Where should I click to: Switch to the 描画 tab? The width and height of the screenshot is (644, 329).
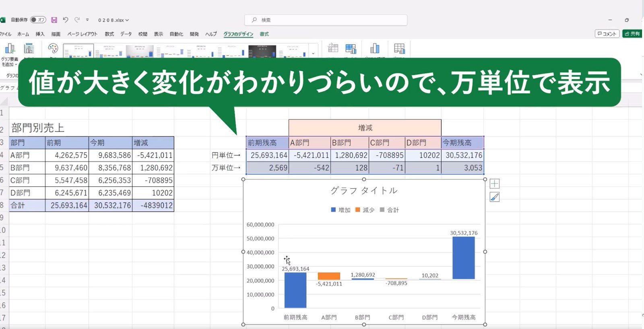56,34
